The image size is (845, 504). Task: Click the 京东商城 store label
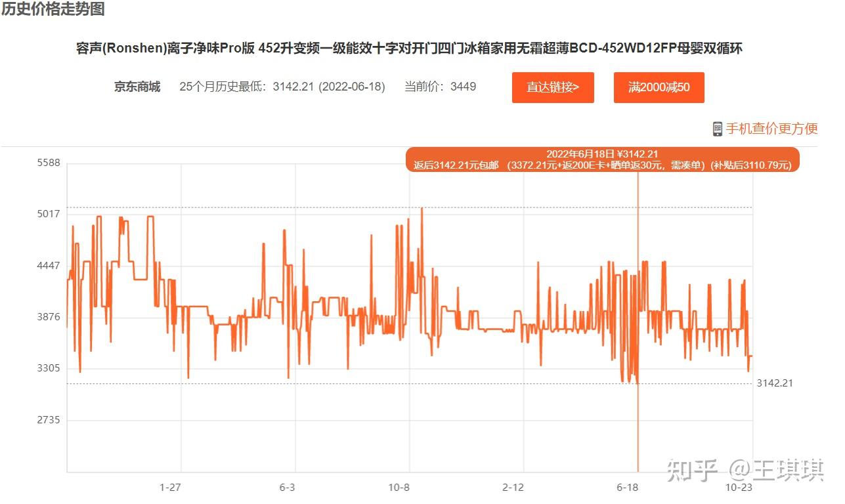tap(137, 87)
